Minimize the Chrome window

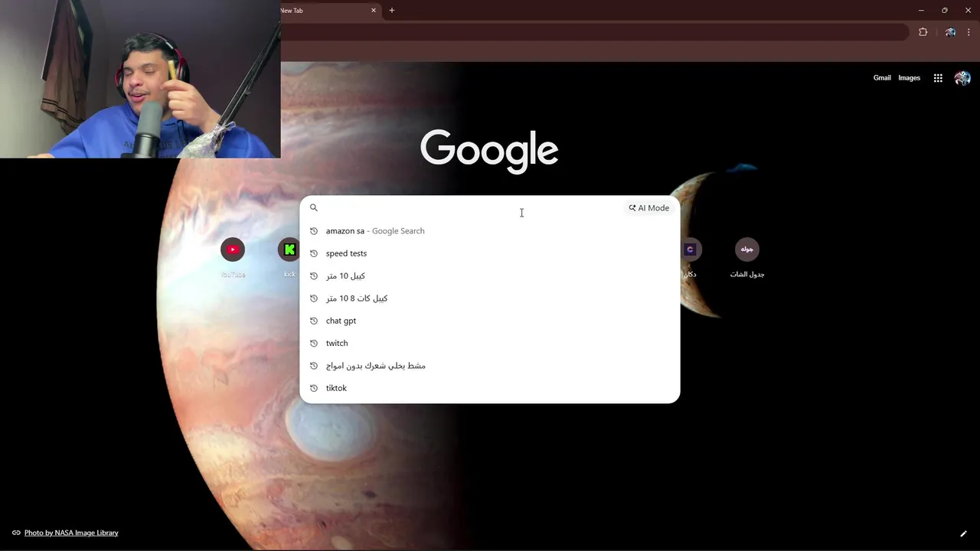pos(921,10)
